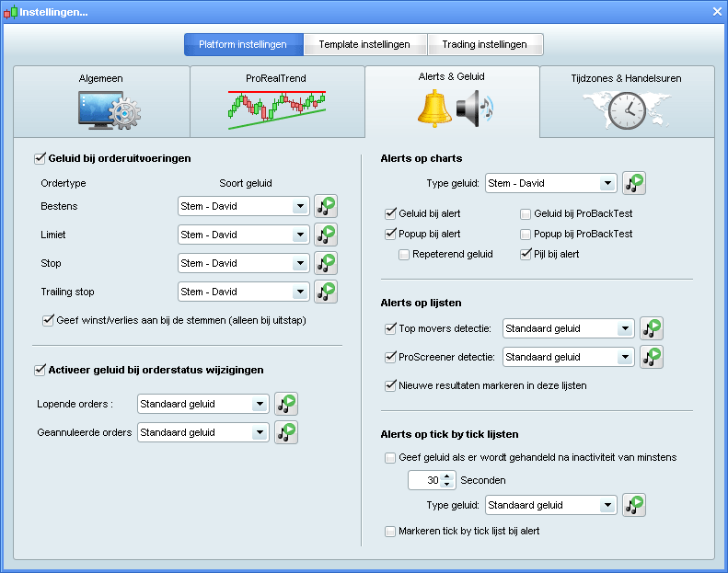Preview the Geannuleerde orders sound
728x573 pixels.
pos(286,432)
